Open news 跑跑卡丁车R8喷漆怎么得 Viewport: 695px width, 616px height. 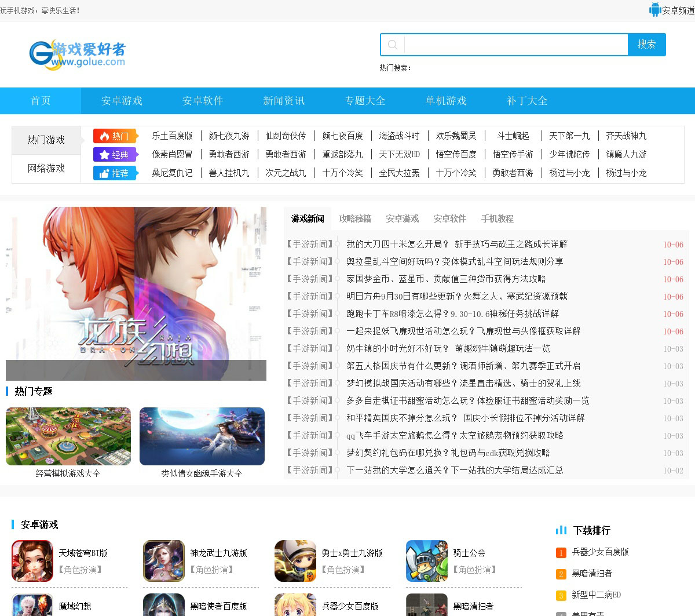pyautogui.click(x=452, y=314)
